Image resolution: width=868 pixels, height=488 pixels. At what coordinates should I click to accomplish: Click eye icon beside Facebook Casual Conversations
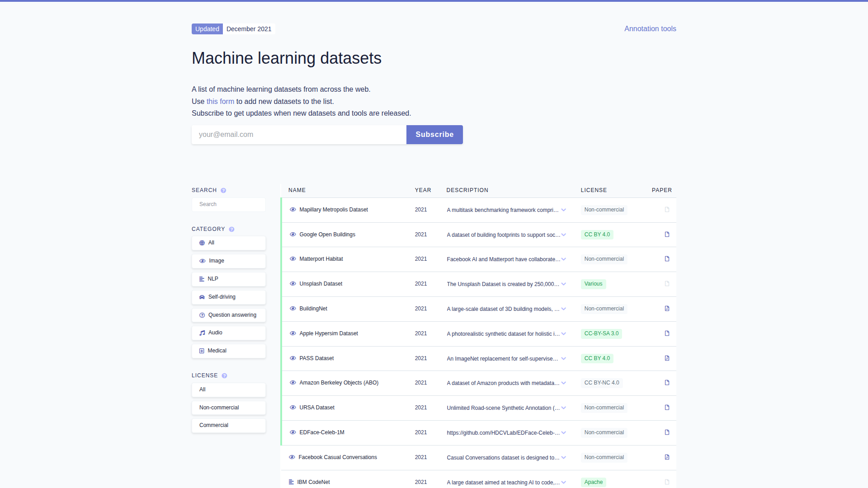[x=292, y=457]
